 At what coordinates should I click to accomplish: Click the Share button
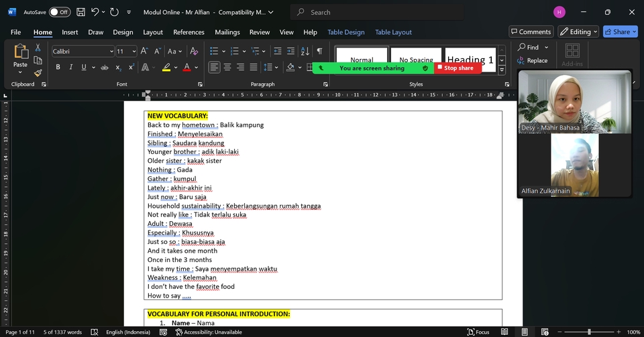click(x=620, y=31)
